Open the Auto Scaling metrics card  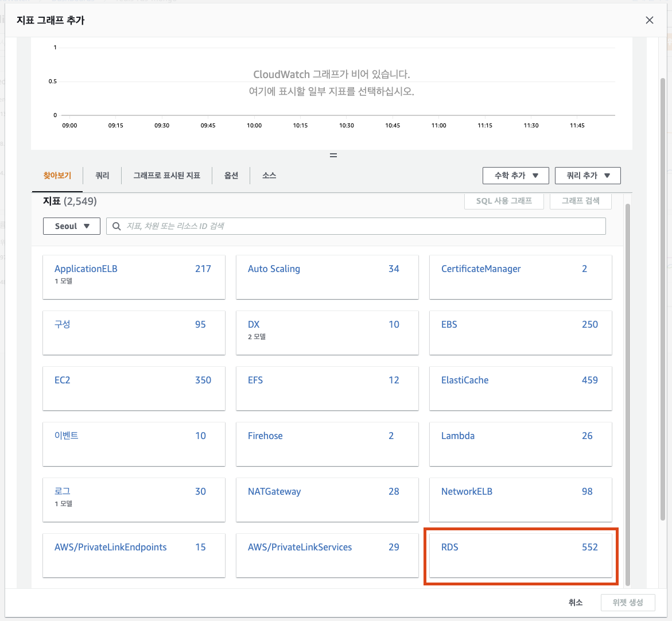pos(327,277)
